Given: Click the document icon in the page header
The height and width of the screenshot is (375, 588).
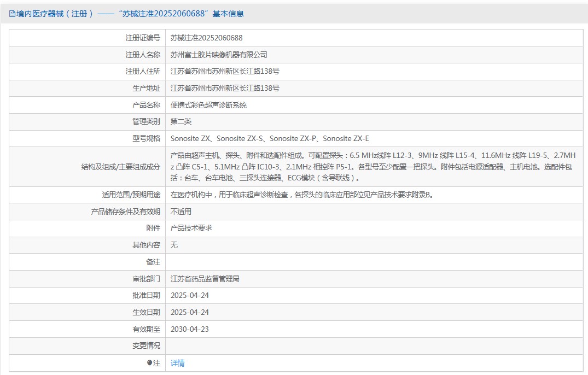Looking at the screenshot, I should point(12,14).
